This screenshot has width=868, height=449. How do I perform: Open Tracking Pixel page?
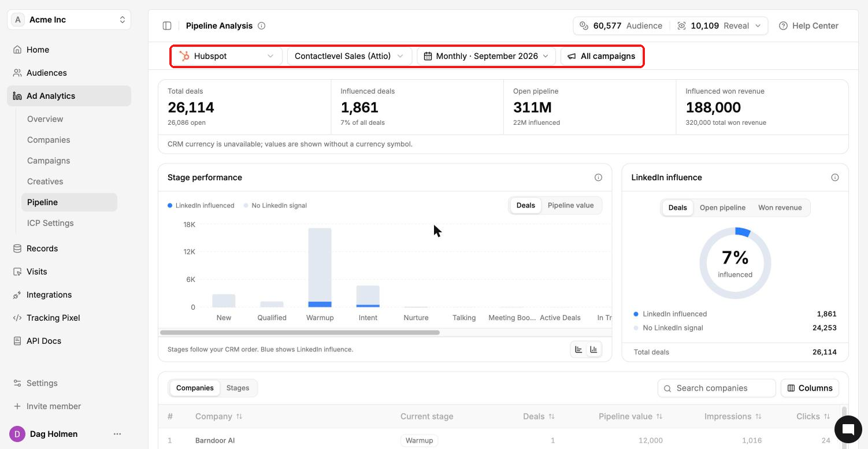(x=69, y=318)
